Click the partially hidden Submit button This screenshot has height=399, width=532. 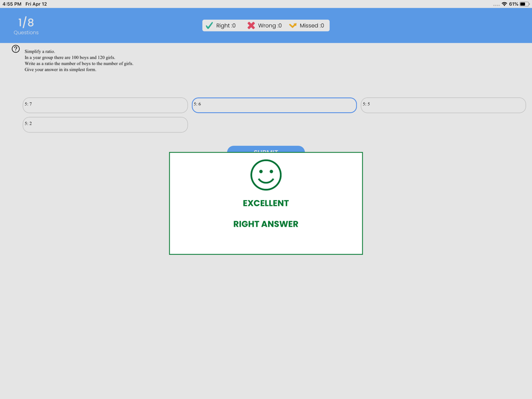tap(265, 149)
